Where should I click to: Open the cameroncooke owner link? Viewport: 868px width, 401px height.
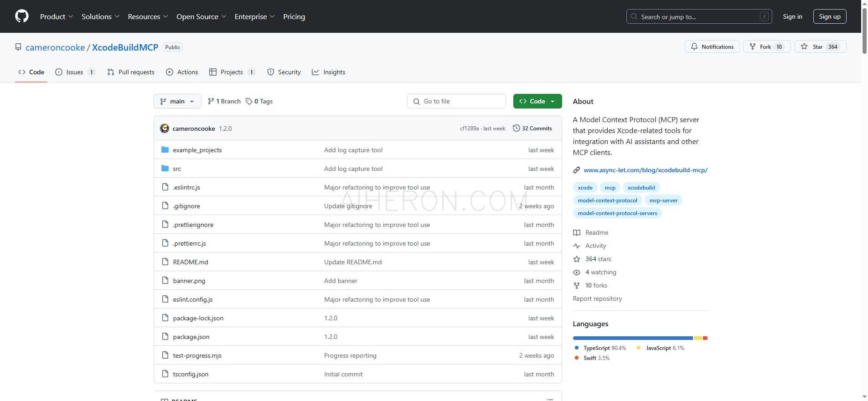55,47
